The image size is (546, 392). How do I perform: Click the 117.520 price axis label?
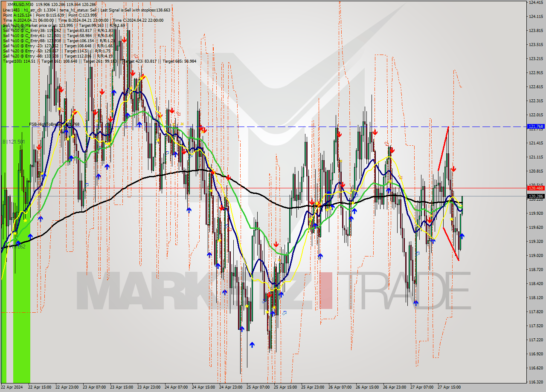click(536, 326)
